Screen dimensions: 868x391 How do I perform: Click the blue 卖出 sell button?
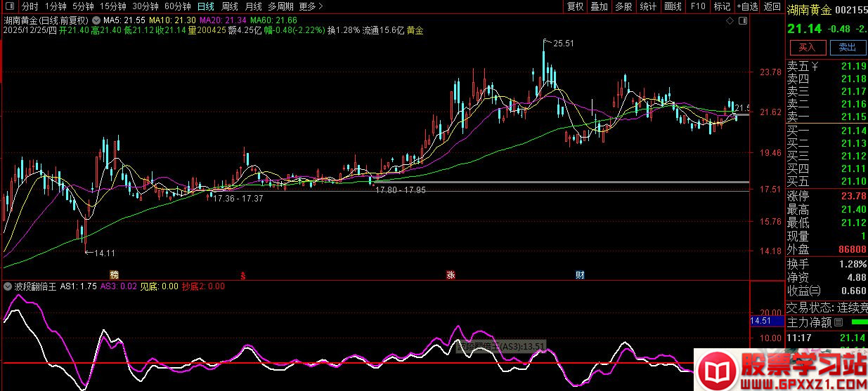tap(848, 48)
